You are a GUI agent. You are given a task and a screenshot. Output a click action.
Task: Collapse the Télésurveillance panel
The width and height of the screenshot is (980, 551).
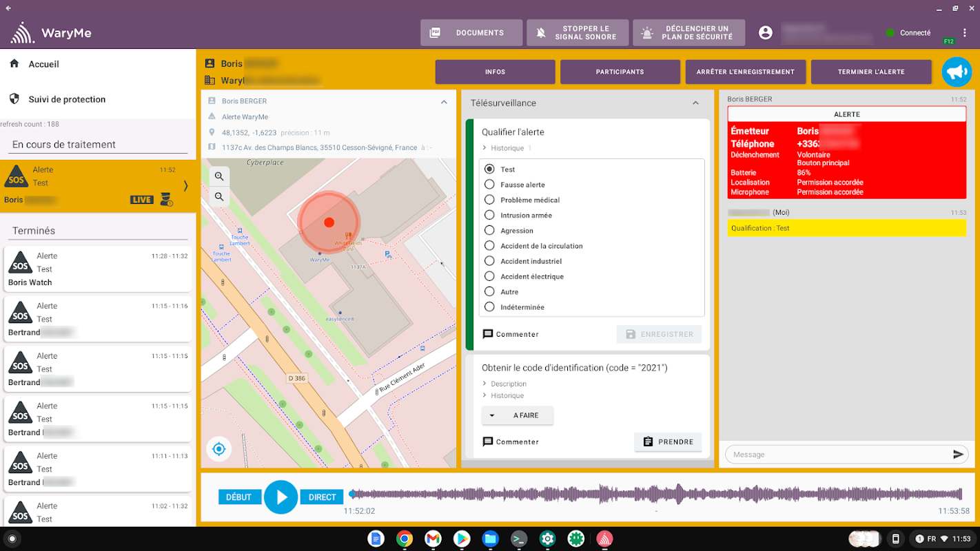pyautogui.click(x=695, y=103)
